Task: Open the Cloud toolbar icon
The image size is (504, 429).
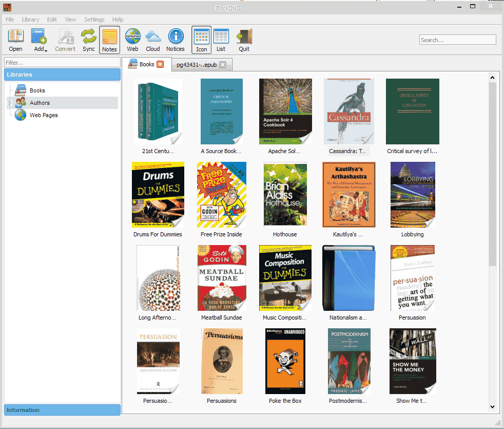Action: [x=152, y=40]
